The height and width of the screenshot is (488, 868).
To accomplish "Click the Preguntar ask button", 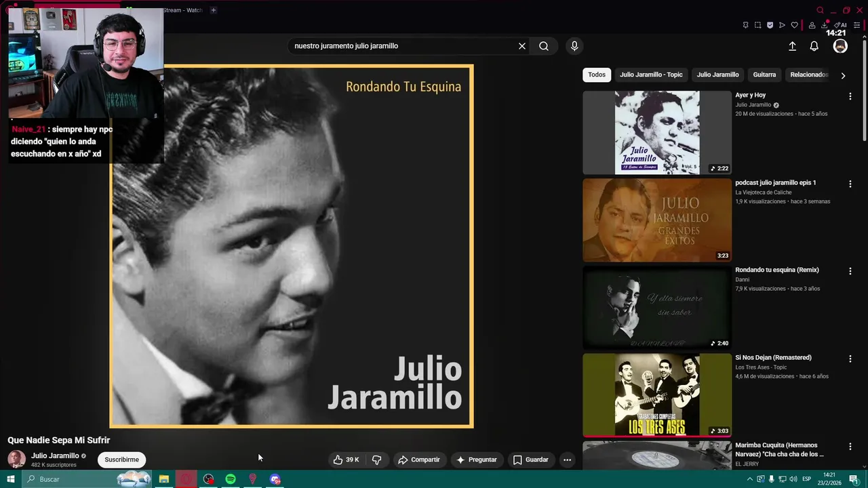I will 476,460.
